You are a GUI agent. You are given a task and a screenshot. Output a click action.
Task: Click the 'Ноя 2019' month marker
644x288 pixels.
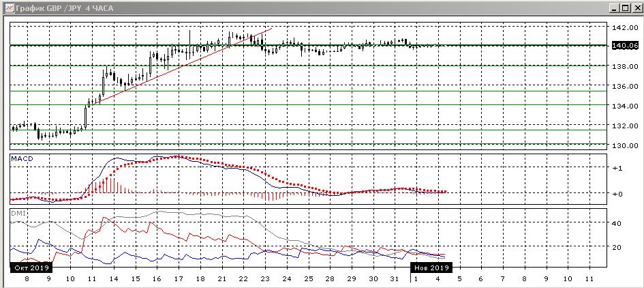point(431,268)
